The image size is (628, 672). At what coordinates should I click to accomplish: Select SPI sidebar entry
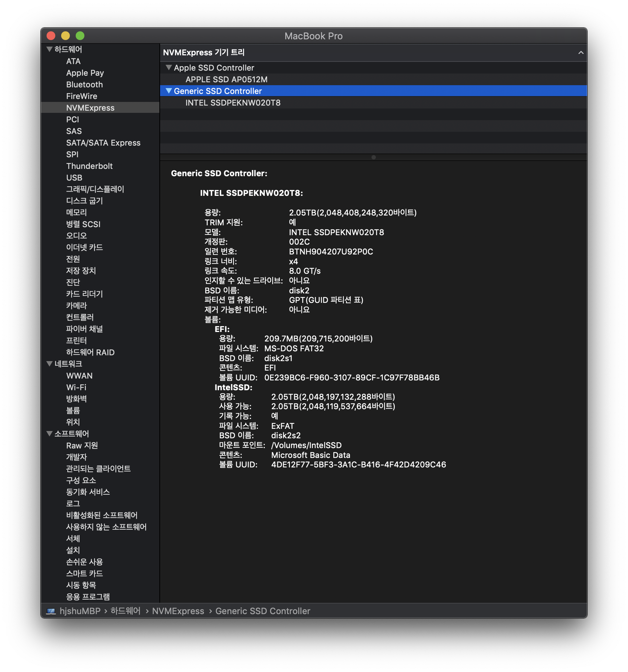pos(72,154)
